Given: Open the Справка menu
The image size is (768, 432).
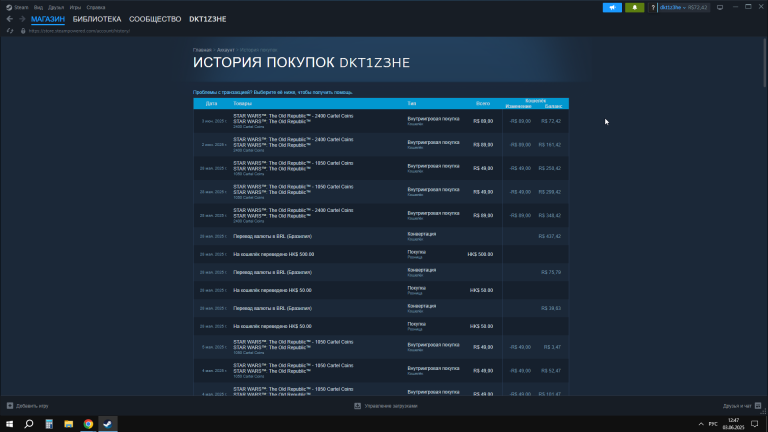Looking at the screenshot, I should [x=96, y=7].
